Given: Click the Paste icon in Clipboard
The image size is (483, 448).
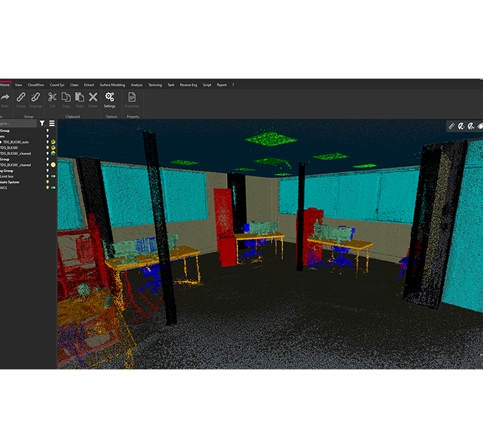Looking at the screenshot, I should click(x=79, y=97).
